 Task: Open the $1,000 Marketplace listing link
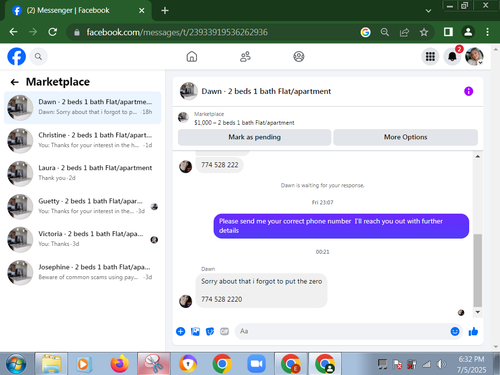244,123
